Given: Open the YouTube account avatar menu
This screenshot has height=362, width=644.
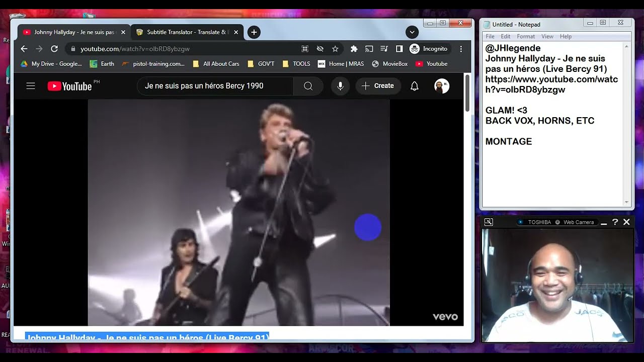Looking at the screenshot, I should click(442, 86).
